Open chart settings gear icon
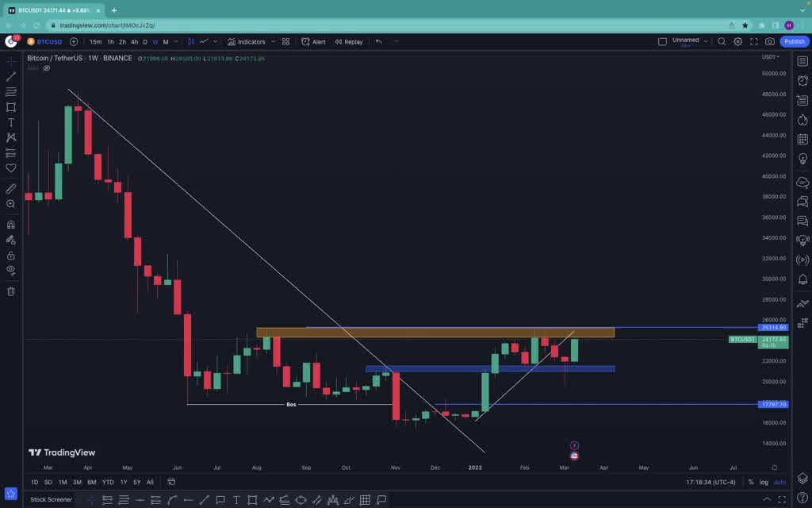This screenshot has width=812, height=508. click(737, 41)
